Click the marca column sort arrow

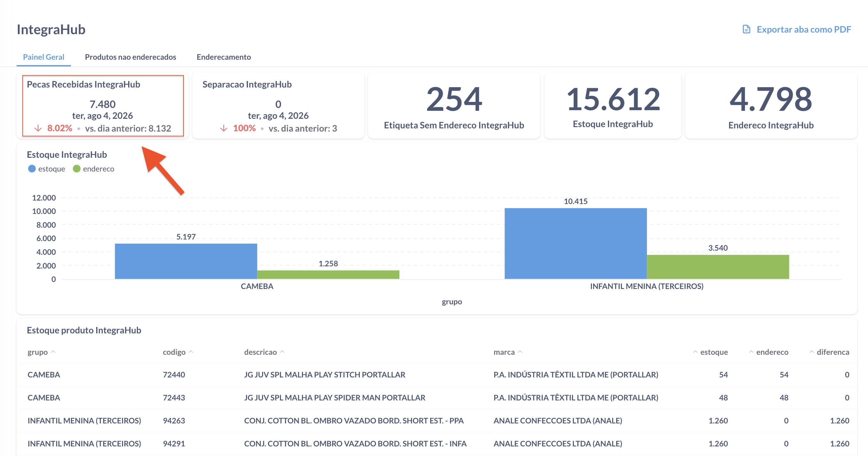point(520,352)
